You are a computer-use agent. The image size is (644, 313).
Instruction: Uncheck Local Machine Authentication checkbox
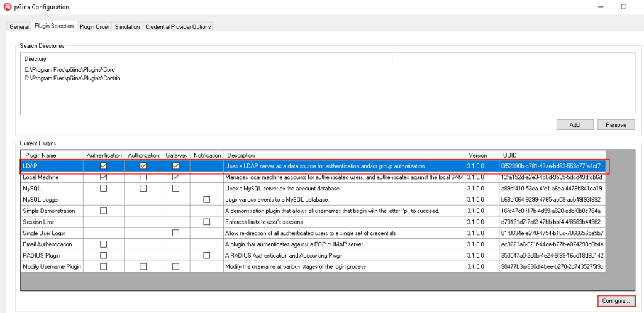point(104,177)
